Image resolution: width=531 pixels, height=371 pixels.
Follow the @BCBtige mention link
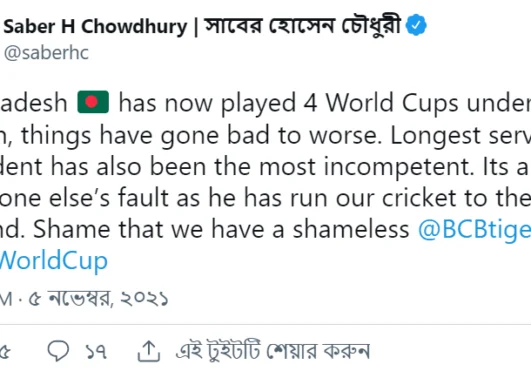click(474, 230)
